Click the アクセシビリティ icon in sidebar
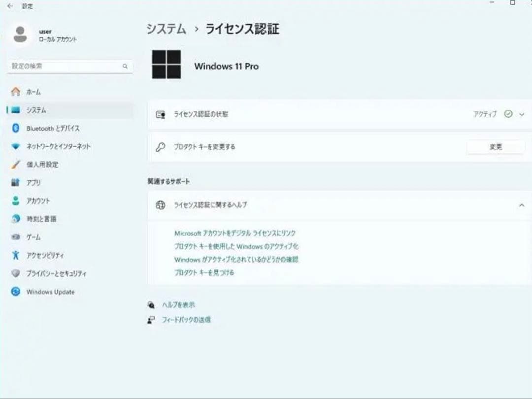The image size is (532, 399). [x=16, y=255]
